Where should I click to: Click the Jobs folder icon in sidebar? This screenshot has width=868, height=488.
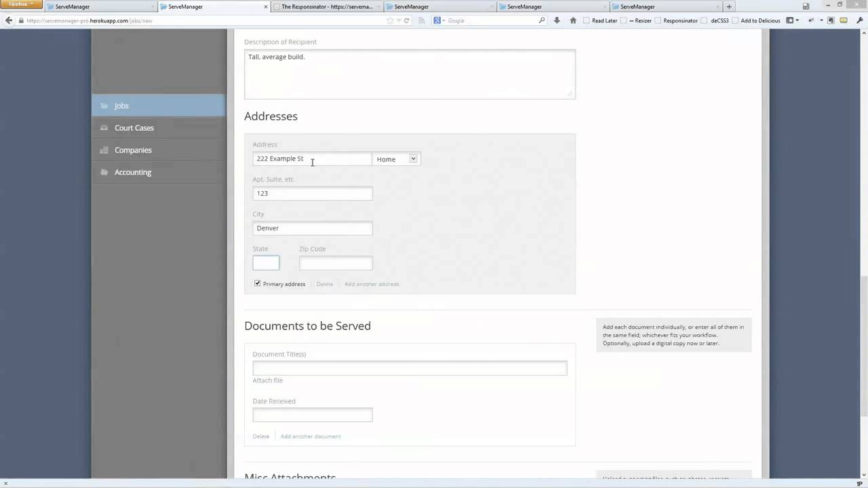coord(104,106)
